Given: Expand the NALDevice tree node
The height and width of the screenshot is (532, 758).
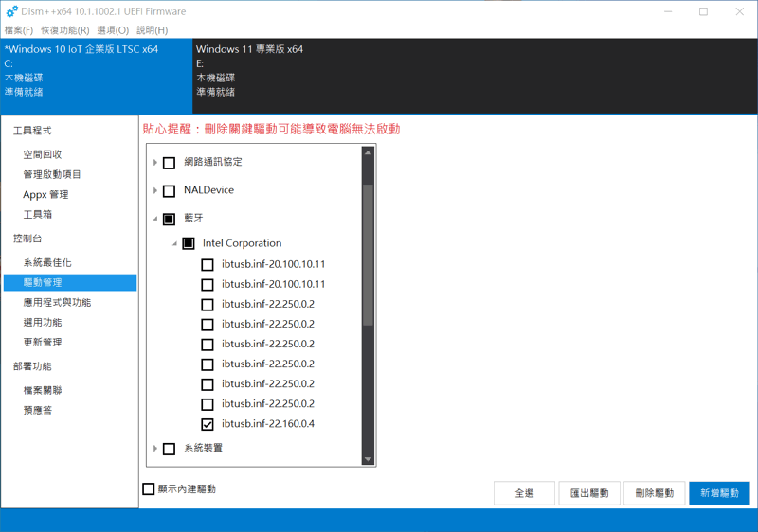Looking at the screenshot, I should pyautogui.click(x=155, y=190).
